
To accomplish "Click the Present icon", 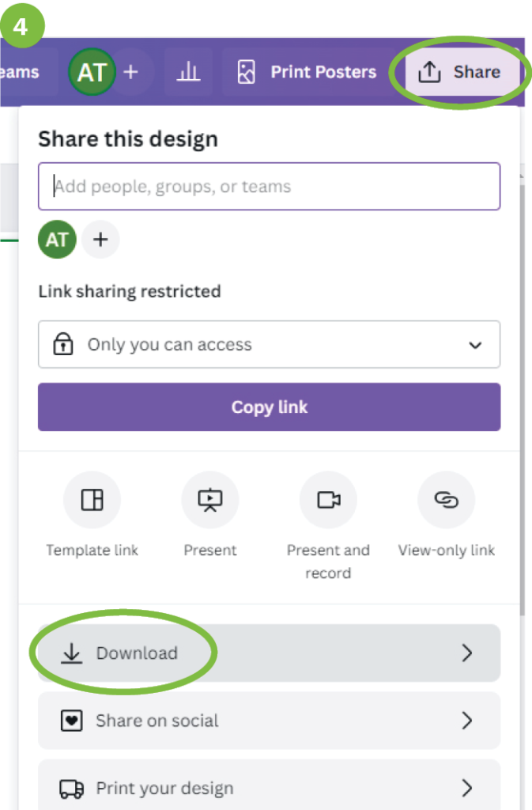I will pyautogui.click(x=210, y=500).
